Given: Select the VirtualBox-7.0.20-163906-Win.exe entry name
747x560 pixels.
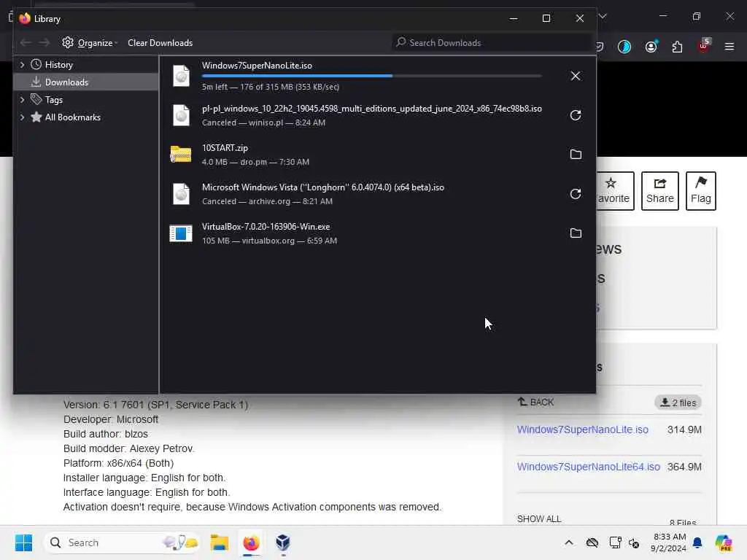Looking at the screenshot, I should (266, 227).
